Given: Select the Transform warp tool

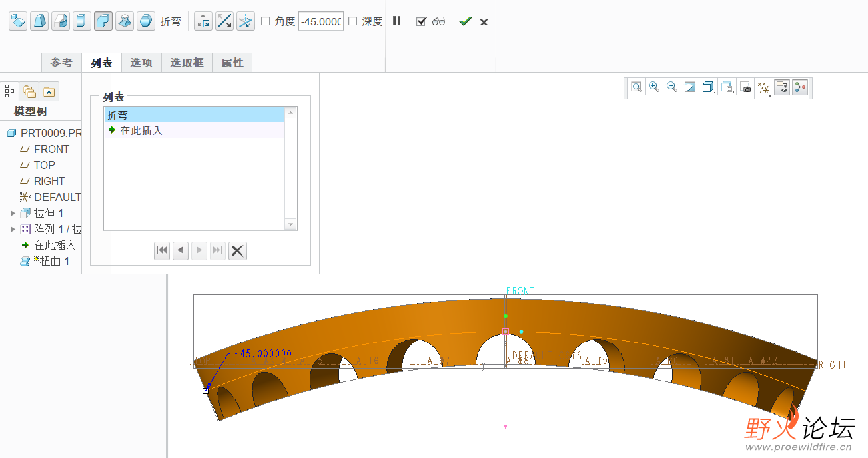Looking at the screenshot, I should point(18,21).
